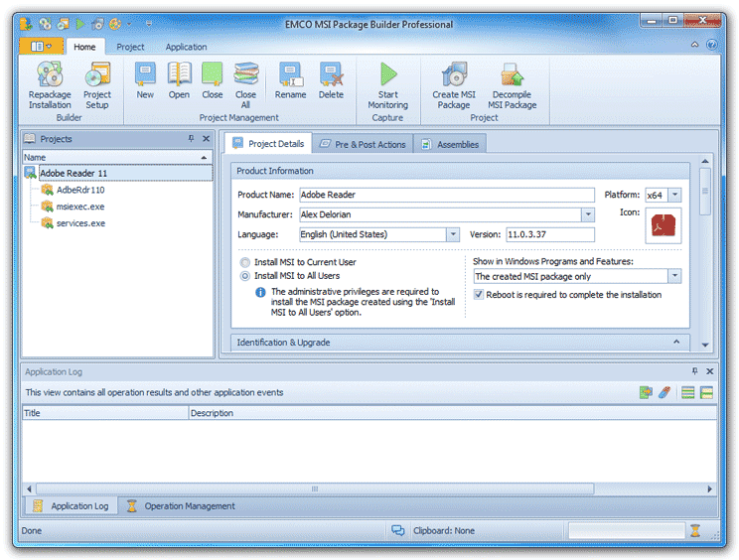The width and height of the screenshot is (739, 560).
Task: Create a New project
Action: point(145,80)
